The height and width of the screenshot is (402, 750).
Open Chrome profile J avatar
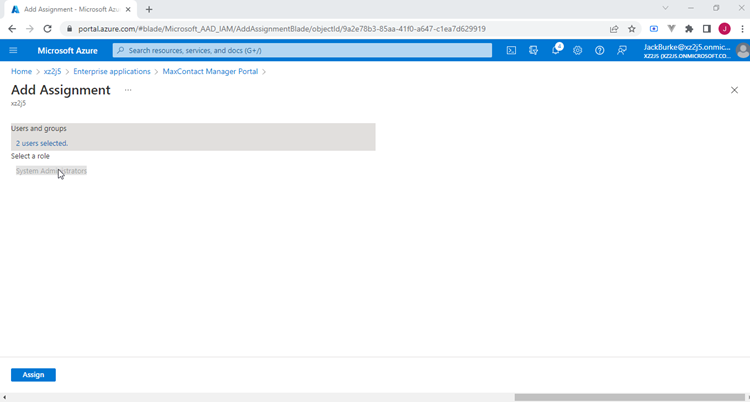click(725, 29)
